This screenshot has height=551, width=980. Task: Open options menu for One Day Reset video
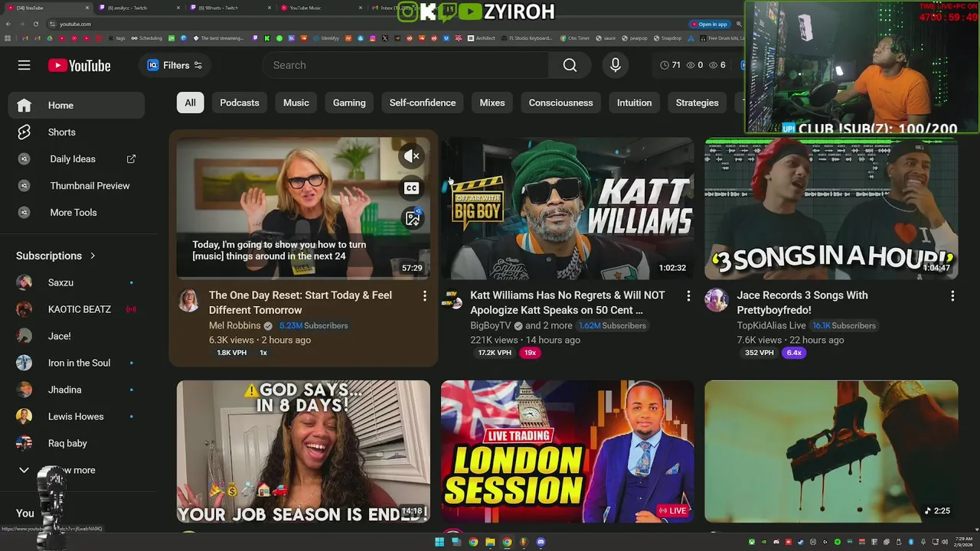click(424, 295)
